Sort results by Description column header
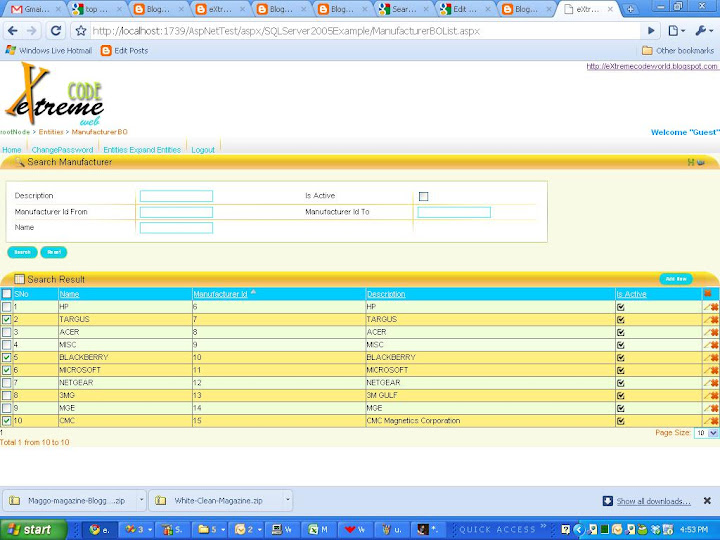Viewport: 720px width, 540px height. (x=386, y=294)
